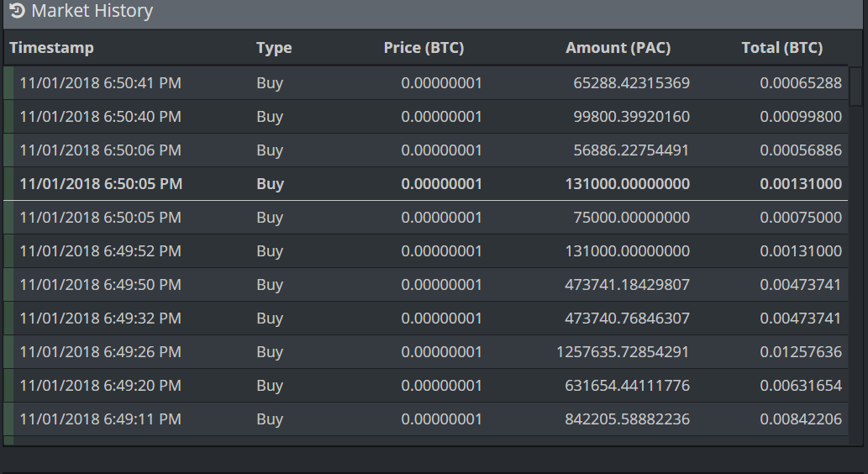Click the Market History scrollbar thumb
The image size is (868, 474).
(856, 86)
